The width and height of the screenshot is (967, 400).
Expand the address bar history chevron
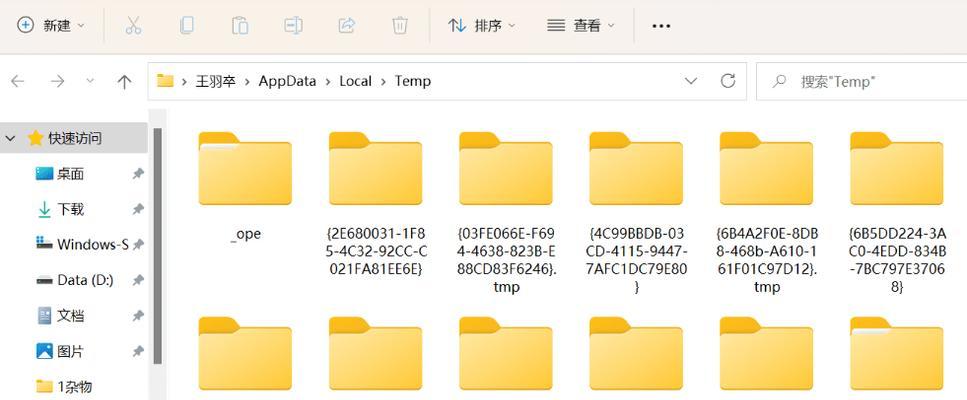691,81
